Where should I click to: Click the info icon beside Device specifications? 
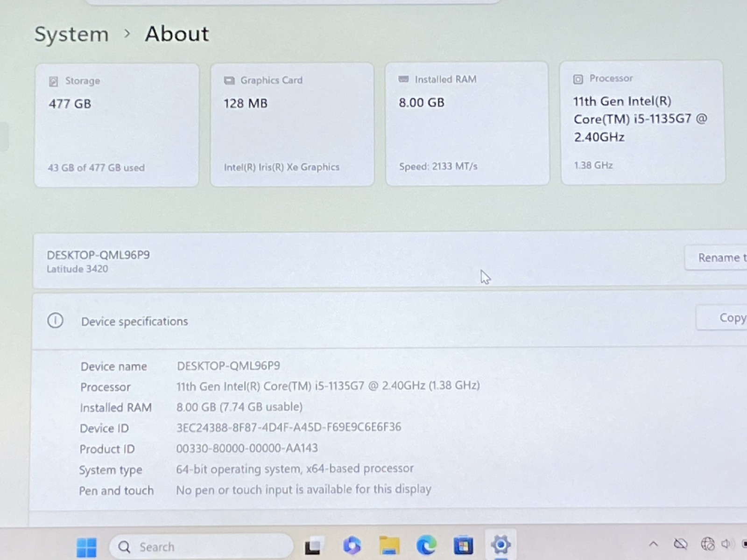55,321
